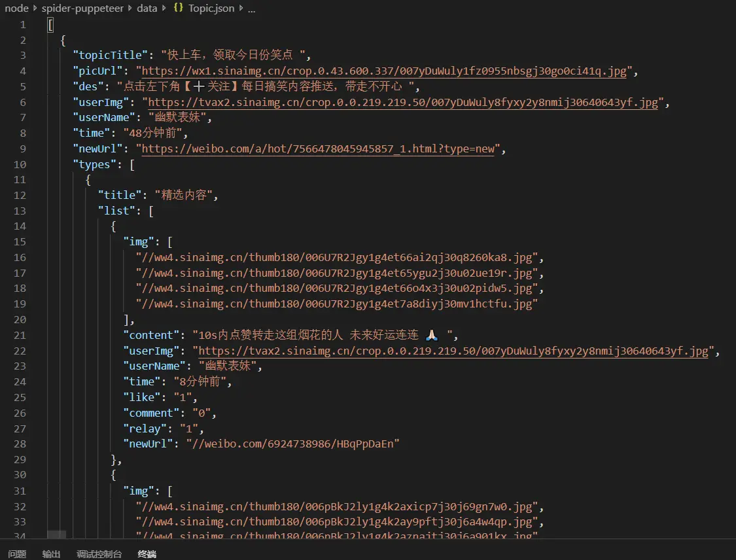Image resolution: width=736 pixels, height=560 pixels.
Task: Open the 'spider-puppeteer' breadcrumb segment
Action: click(x=82, y=8)
